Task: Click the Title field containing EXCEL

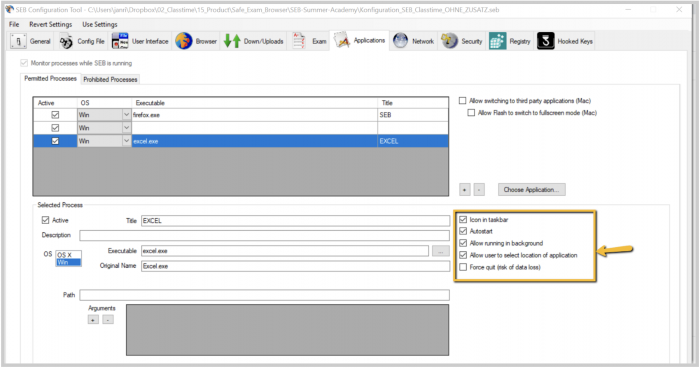Action: tap(296, 221)
